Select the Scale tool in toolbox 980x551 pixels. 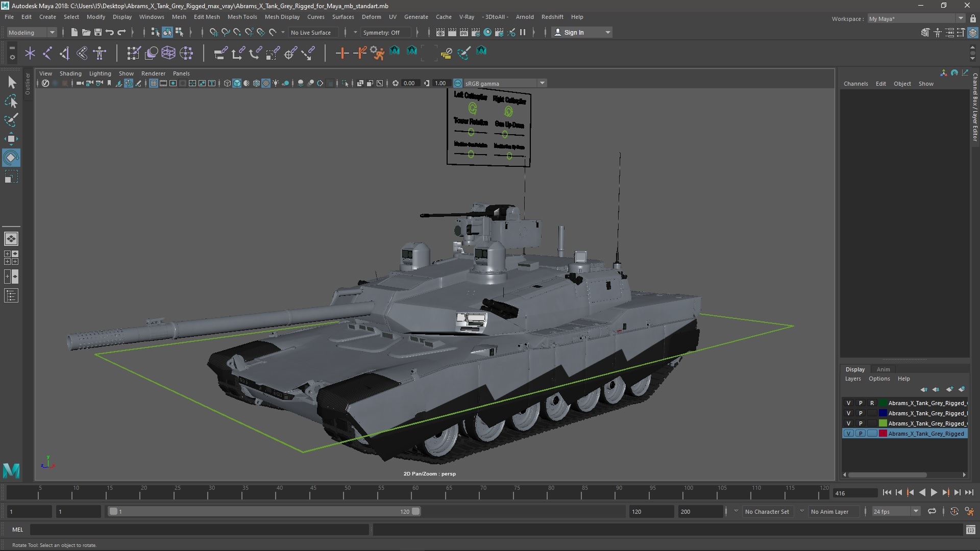pyautogui.click(x=11, y=177)
